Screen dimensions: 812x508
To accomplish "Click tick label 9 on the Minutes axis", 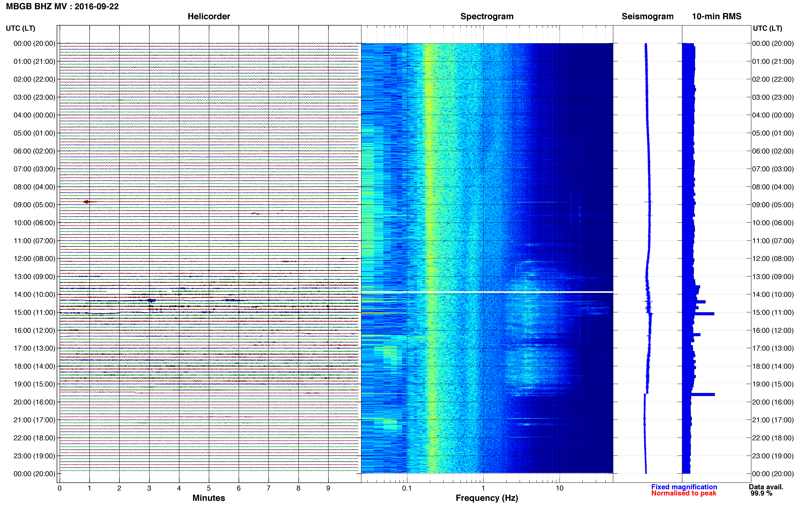I will (x=328, y=488).
